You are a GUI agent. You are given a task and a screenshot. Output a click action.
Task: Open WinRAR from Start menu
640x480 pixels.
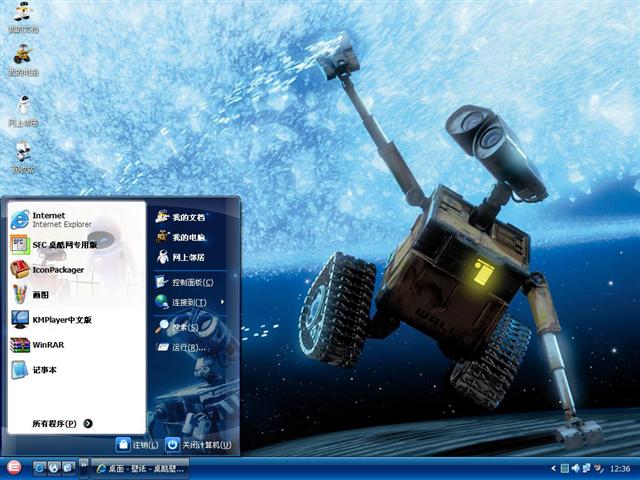point(76,345)
